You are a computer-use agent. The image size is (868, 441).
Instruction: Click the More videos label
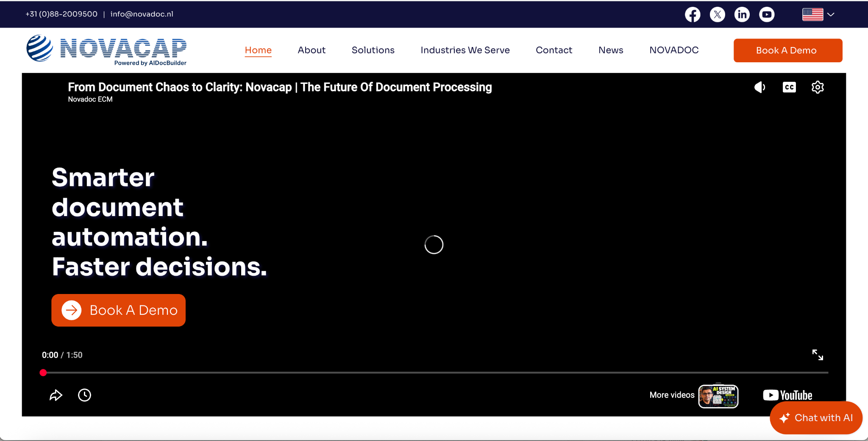point(672,395)
